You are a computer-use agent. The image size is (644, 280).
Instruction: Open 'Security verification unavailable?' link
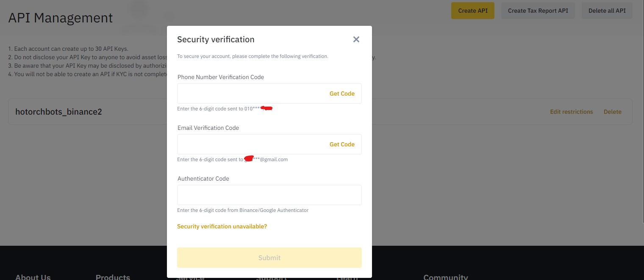222,226
